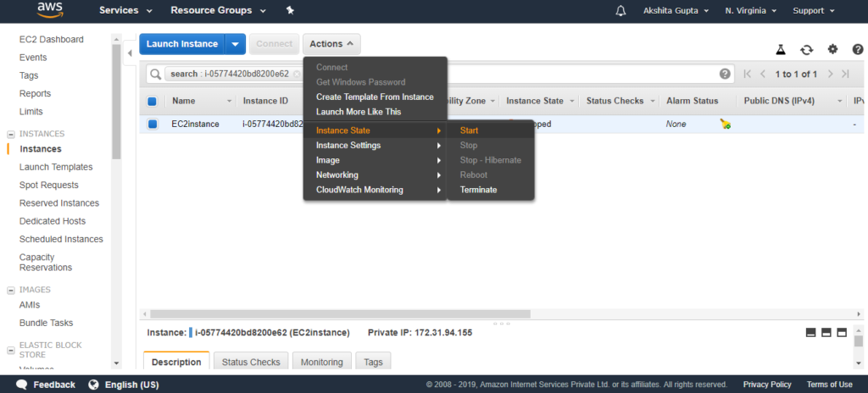Open Dedicated Hosts in sidebar
This screenshot has width=868, height=393.
coord(53,221)
